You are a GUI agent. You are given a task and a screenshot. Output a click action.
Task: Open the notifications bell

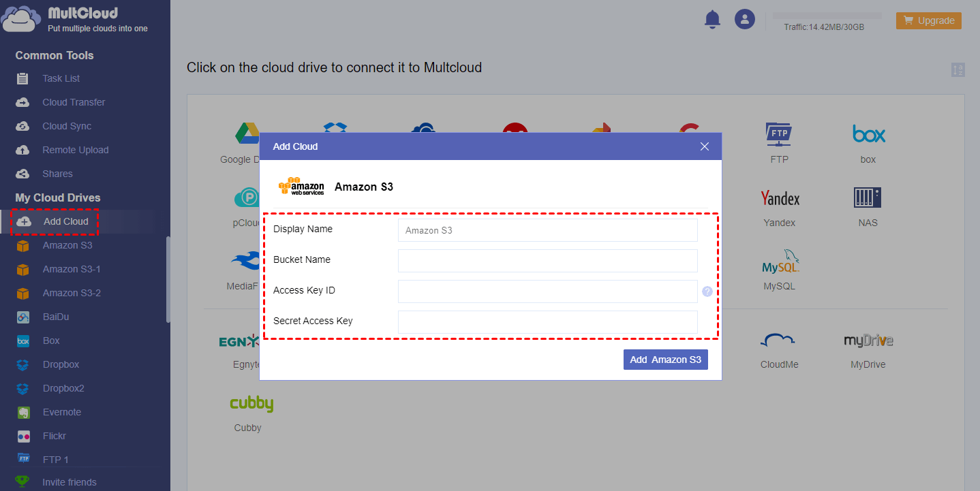(x=712, y=19)
